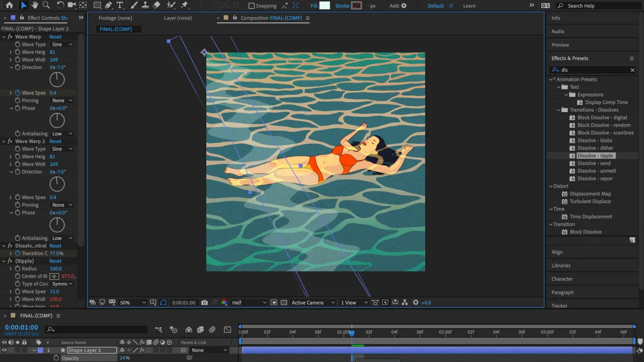The height and width of the screenshot is (362, 644).
Task: Select the Pen tool
Action: (108, 6)
